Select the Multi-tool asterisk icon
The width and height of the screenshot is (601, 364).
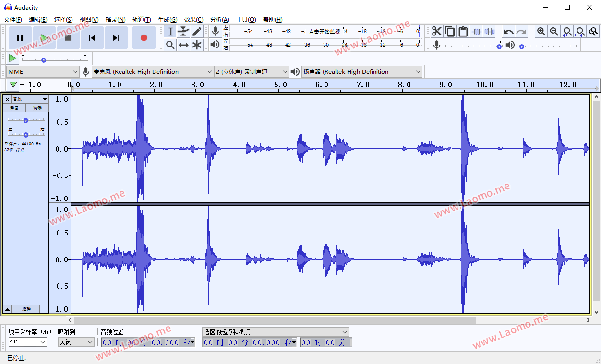pyautogui.click(x=197, y=45)
